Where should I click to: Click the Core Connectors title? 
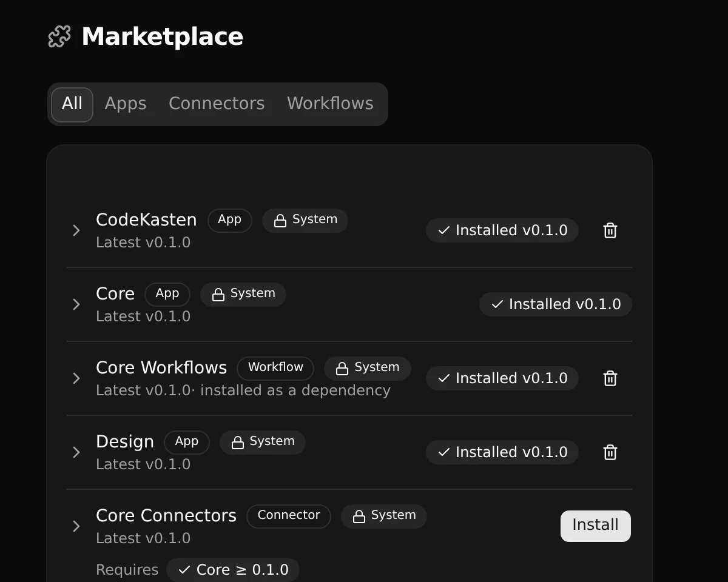click(x=166, y=515)
